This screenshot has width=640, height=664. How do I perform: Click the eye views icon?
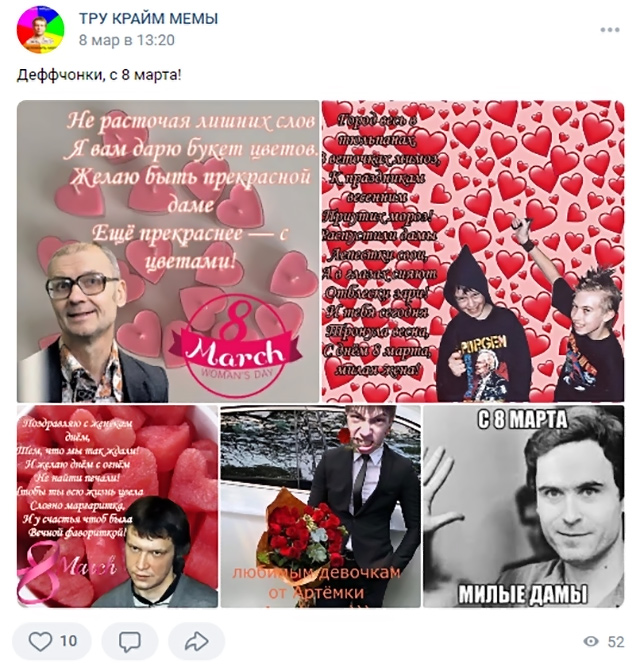coord(591,641)
